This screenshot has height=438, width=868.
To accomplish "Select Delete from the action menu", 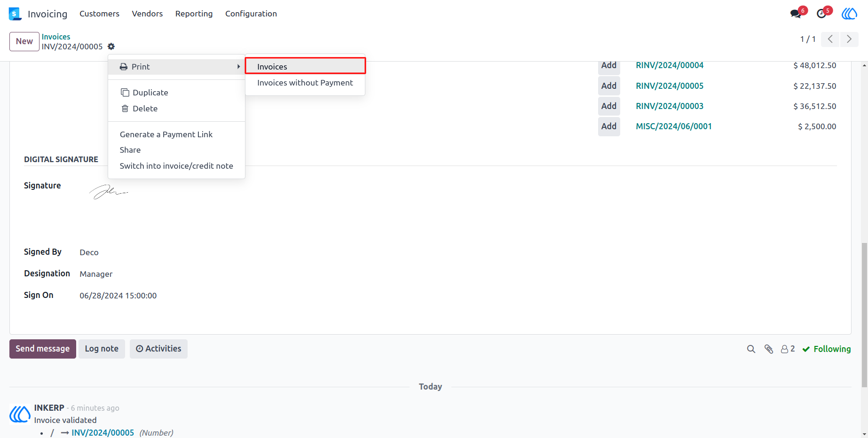I will coord(176,109).
